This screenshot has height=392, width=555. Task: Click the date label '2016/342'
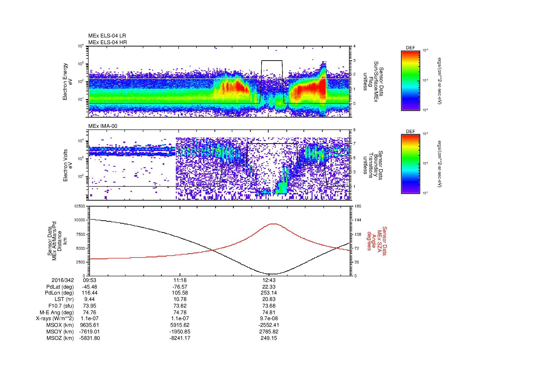point(63,280)
